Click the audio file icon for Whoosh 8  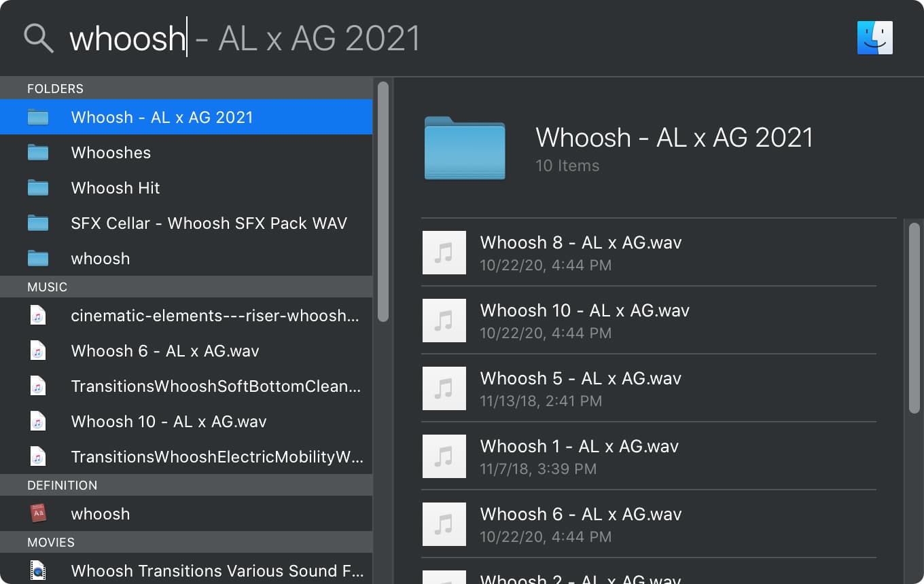[x=444, y=253]
